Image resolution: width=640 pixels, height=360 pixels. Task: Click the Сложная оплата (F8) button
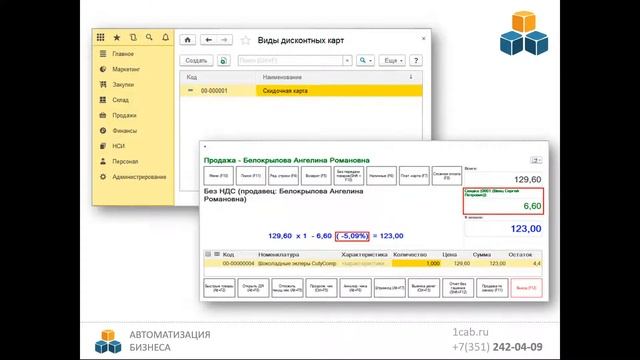click(x=447, y=176)
